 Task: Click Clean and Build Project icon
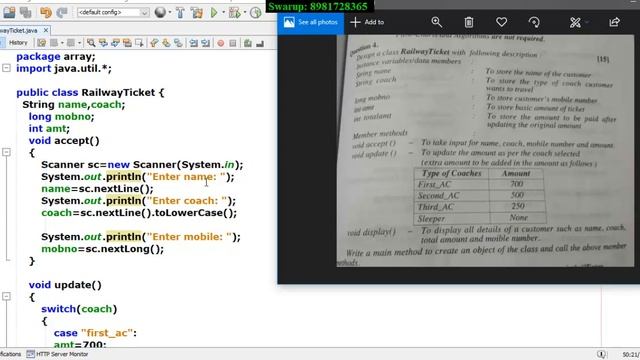[197, 12]
